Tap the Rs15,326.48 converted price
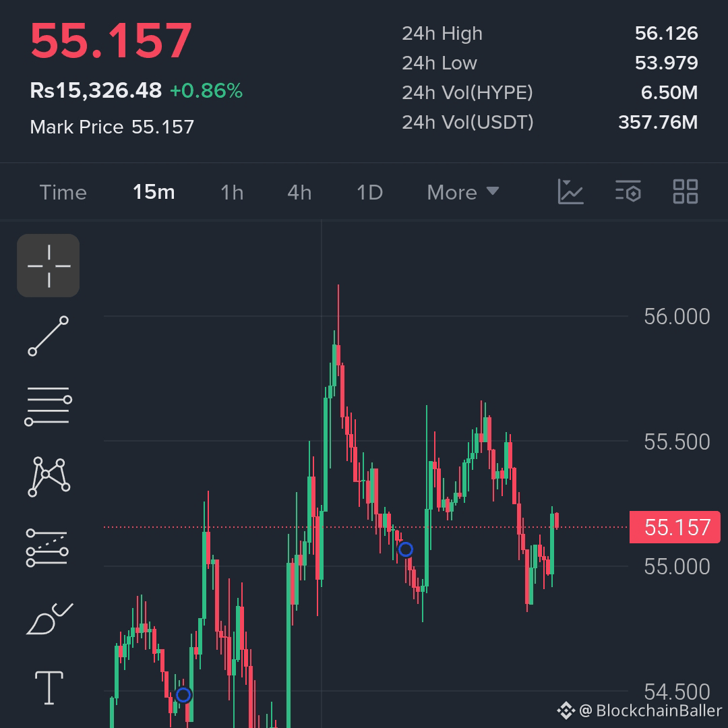Viewport: 728px width, 728px height. (96, 90)
